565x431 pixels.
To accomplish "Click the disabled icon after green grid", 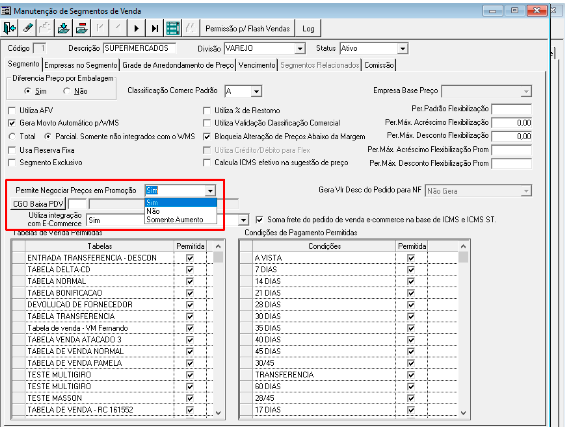I will point(191,28).
